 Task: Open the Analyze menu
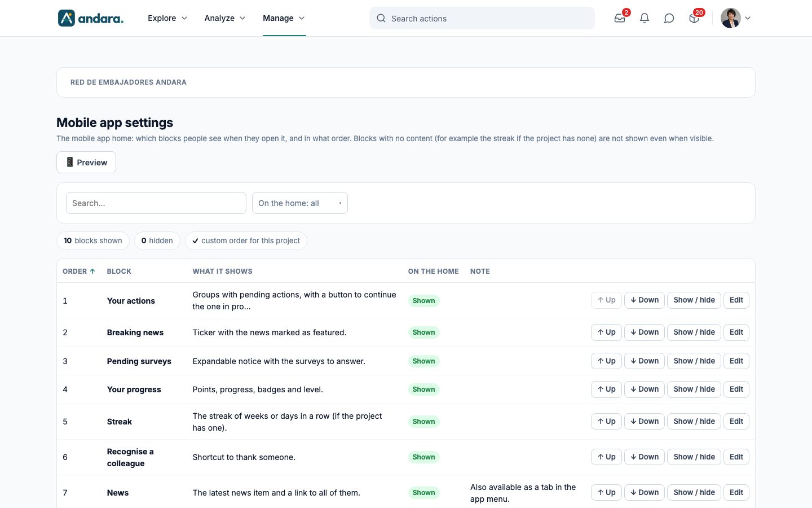(225, 18)
